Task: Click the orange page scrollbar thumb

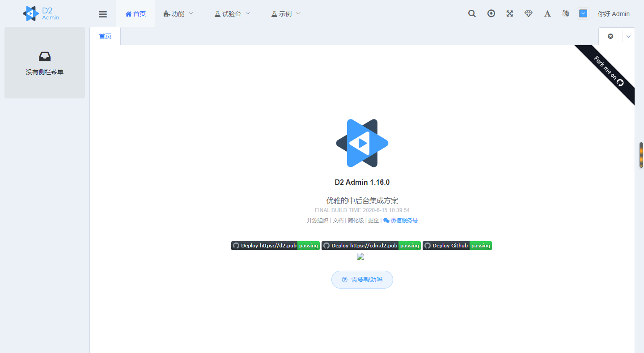Action: (x=641, y=155)
